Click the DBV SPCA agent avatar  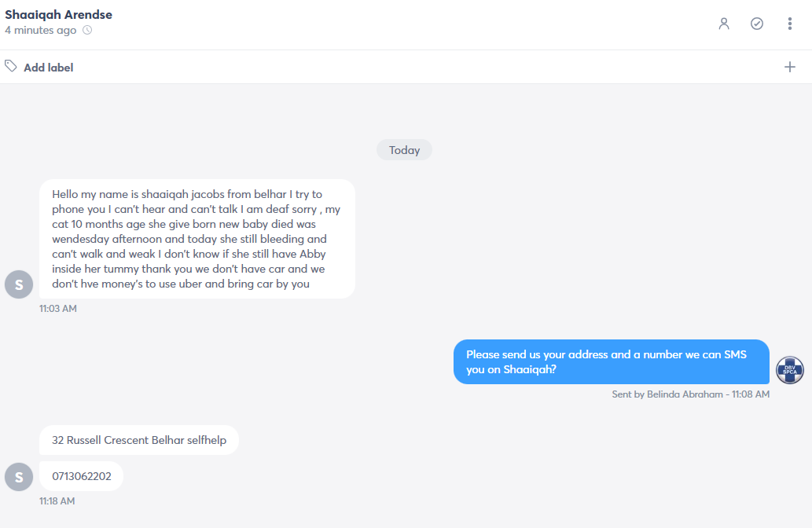tap(790, 370)
